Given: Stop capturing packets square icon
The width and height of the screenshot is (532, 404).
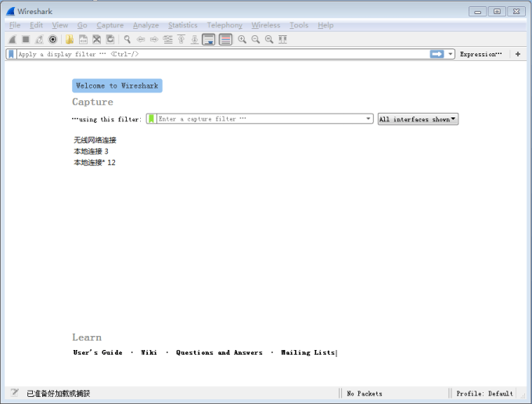Looking at the screenshot, I should click(x=26, y=39).
